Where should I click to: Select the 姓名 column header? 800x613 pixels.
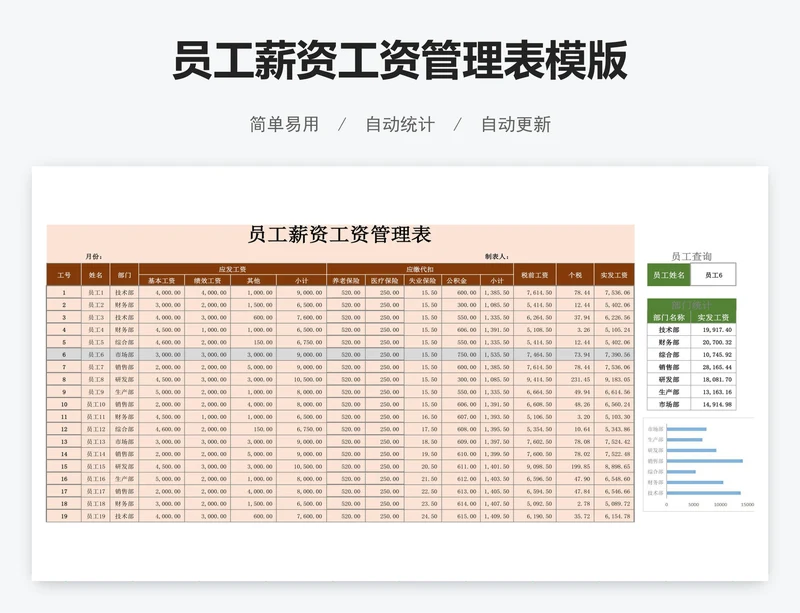click(95, 275)
